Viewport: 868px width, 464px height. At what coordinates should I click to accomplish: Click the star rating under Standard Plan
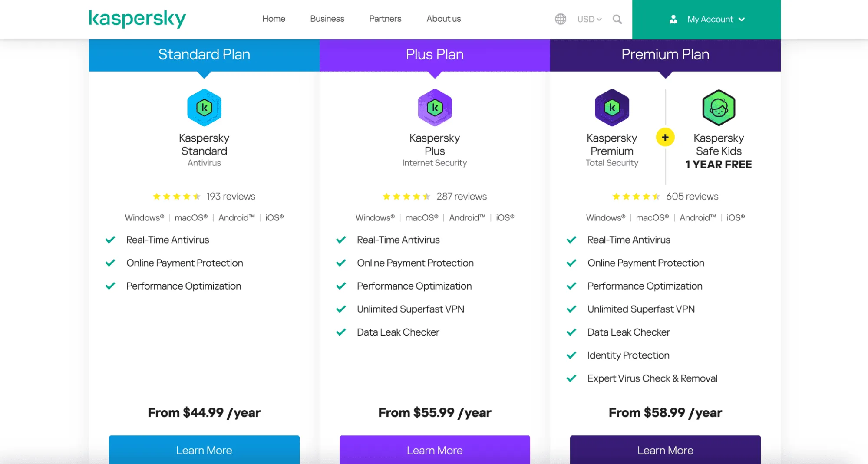click(177, 196)
